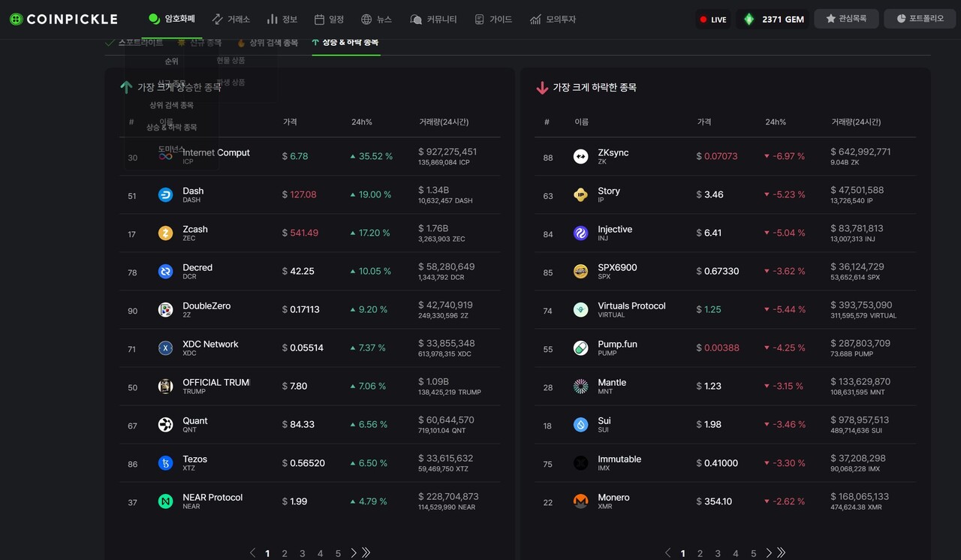Open the 포트폴리오 button

(920, 19)
